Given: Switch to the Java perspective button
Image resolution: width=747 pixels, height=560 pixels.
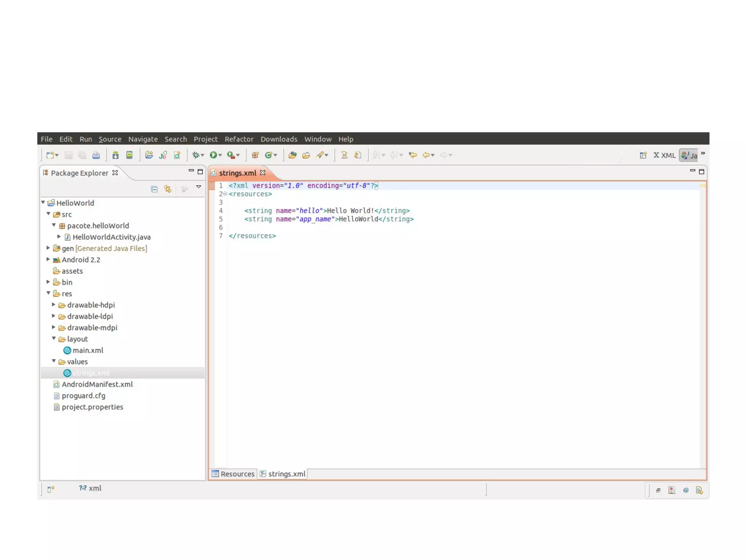Looking at the screenshot, I should coord(689,155).
